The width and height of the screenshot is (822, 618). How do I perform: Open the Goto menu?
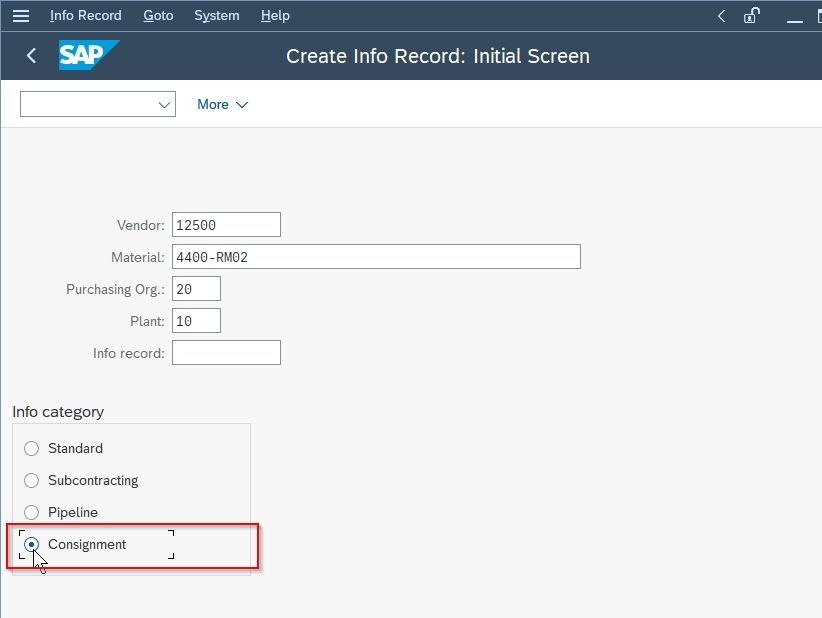[158, 16]
